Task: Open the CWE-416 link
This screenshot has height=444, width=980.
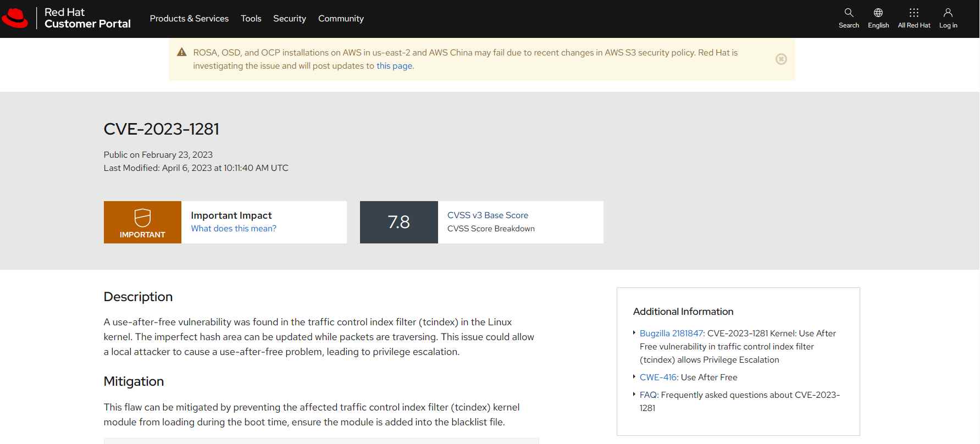Action: tap(658, 378)
